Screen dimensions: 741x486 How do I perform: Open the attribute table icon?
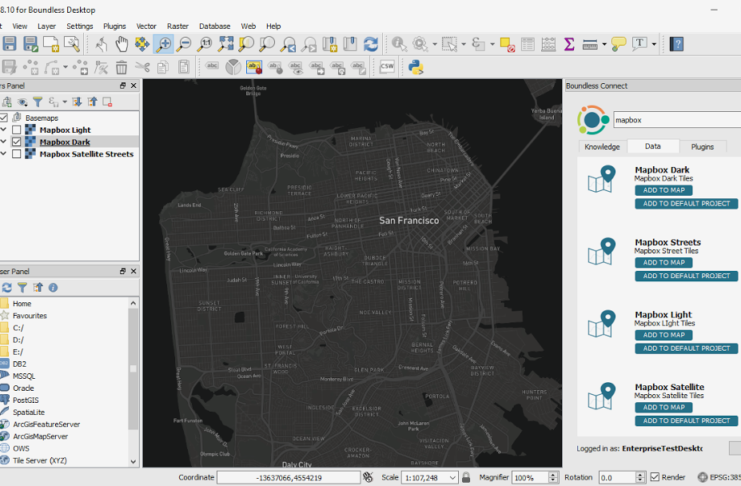pyautogui.click(x=527, y=44)
